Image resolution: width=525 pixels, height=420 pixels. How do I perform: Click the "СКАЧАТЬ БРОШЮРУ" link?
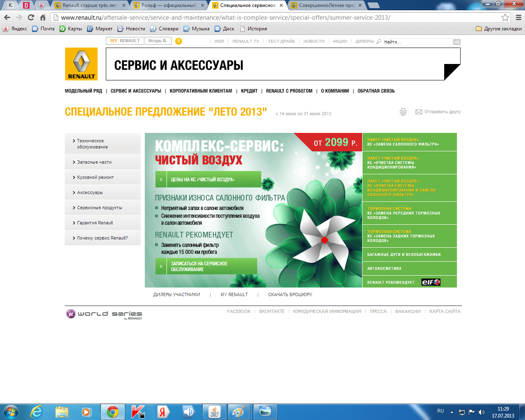click(x=290, y=294)
